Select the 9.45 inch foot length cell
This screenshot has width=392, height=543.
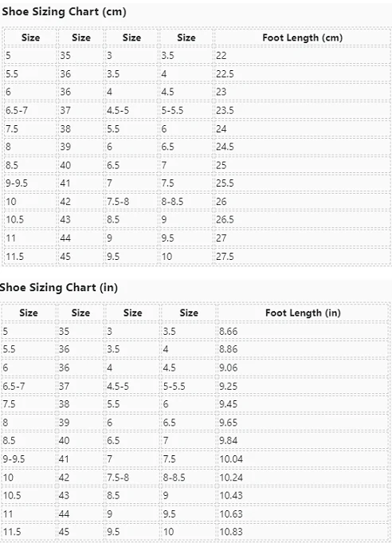click(229, 404)
